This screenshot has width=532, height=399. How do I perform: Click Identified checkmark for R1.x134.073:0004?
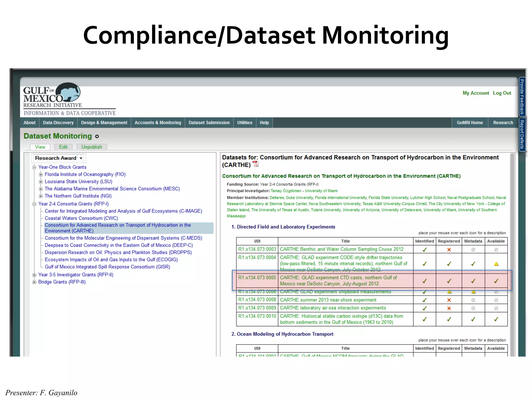click(x=424, y=264)
